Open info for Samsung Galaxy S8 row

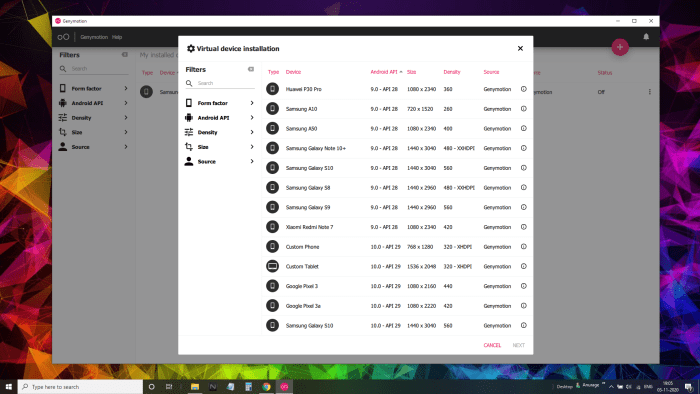pos(524,187)
